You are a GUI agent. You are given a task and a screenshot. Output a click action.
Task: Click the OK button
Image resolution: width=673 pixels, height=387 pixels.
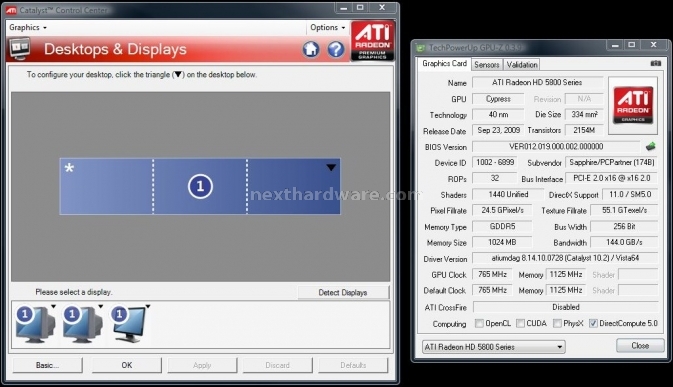127,365
